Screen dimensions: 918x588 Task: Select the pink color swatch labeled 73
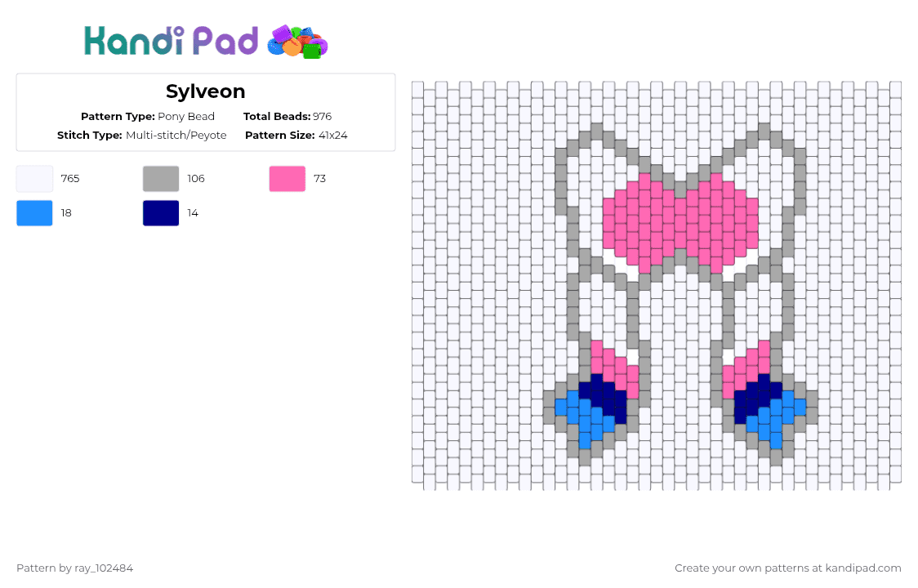[287, 179]
